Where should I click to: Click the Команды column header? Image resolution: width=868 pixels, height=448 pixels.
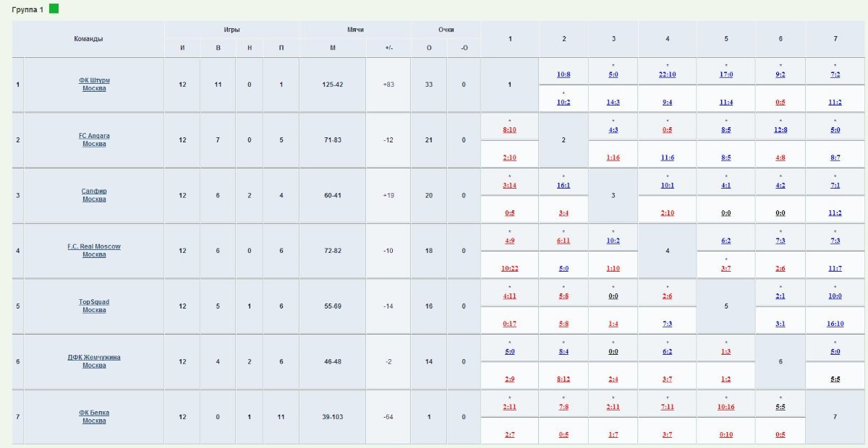[88, 38]
